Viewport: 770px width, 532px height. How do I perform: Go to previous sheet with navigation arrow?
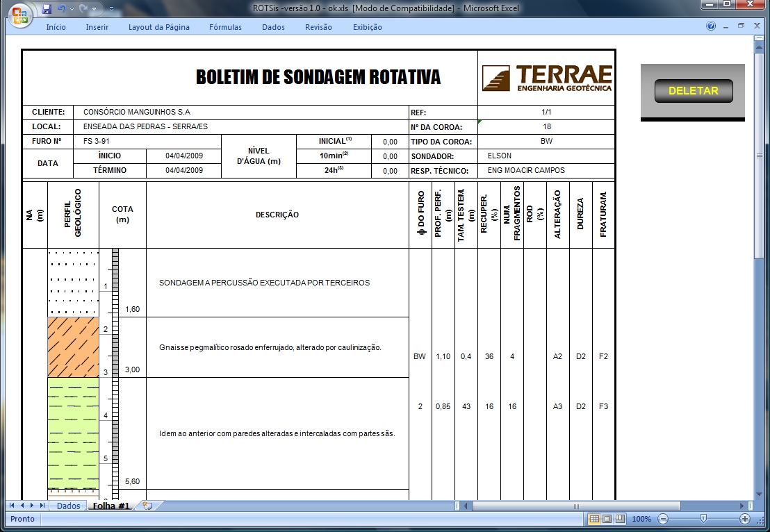click(22, 506)
